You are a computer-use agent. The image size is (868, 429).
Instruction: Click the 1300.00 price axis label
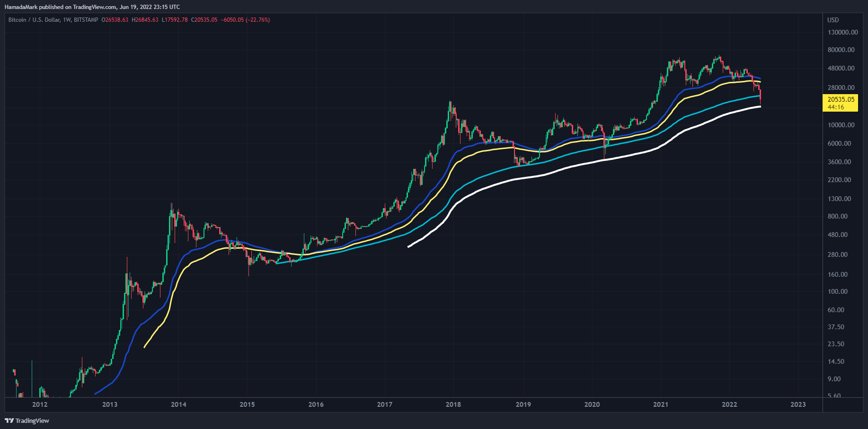pyautogui.click(x=840, y=199)
